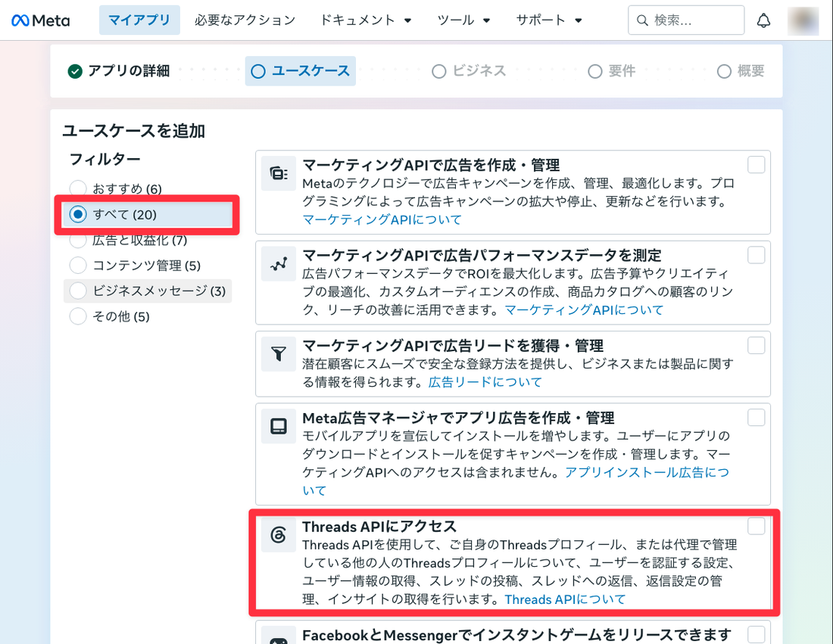Expand the ツール dropdown menu

(463, 20)
